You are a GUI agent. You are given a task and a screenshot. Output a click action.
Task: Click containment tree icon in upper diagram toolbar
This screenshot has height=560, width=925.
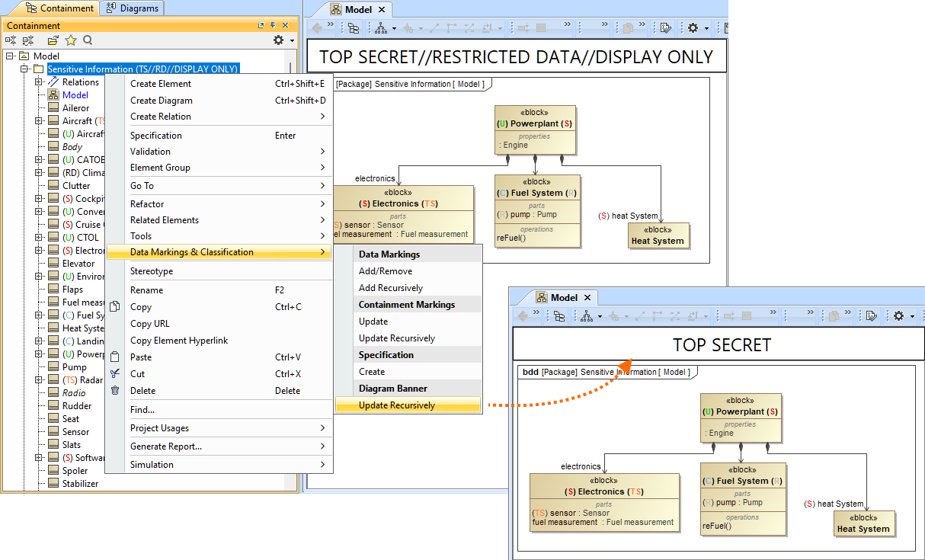pos(354,28)
